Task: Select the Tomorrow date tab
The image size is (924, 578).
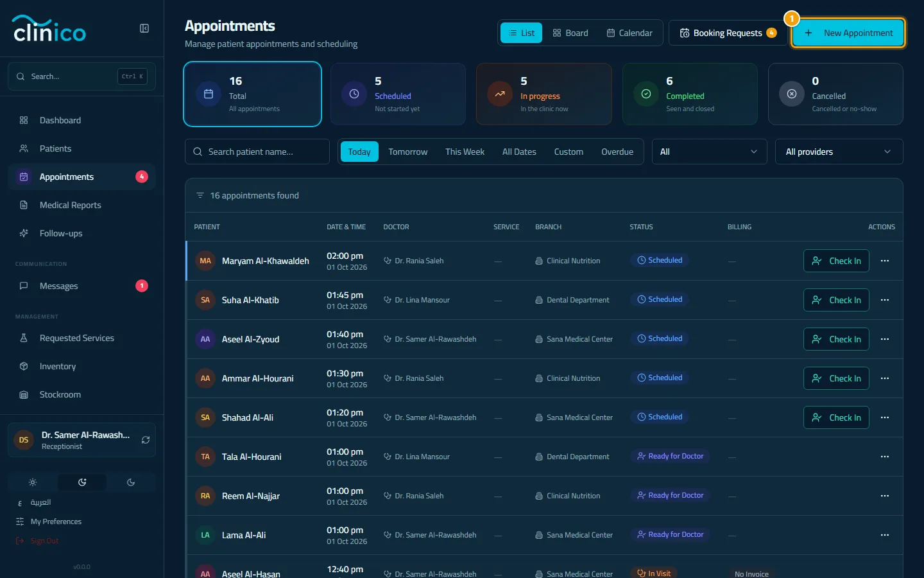Action: click(x=408, y=152)
